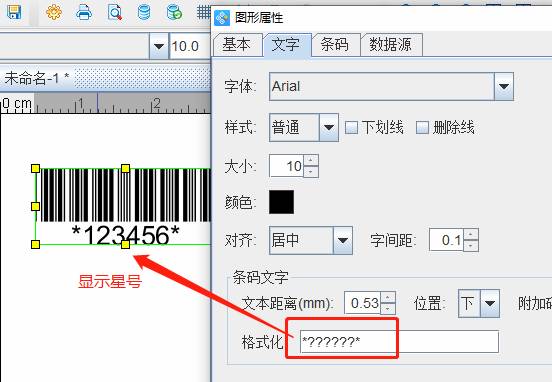Click the black 颜色 color swatch

pyautogui.click(x=281, y=202)
